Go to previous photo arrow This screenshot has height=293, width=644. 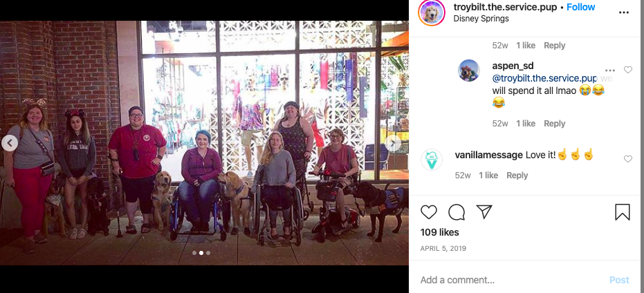10,143
